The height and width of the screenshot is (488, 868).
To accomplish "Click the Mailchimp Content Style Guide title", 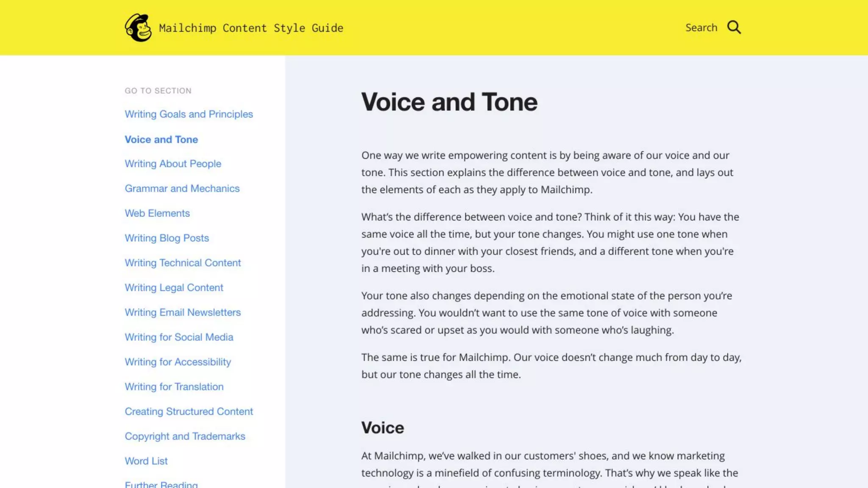I will pyautogui.click(x=251, y=28).
